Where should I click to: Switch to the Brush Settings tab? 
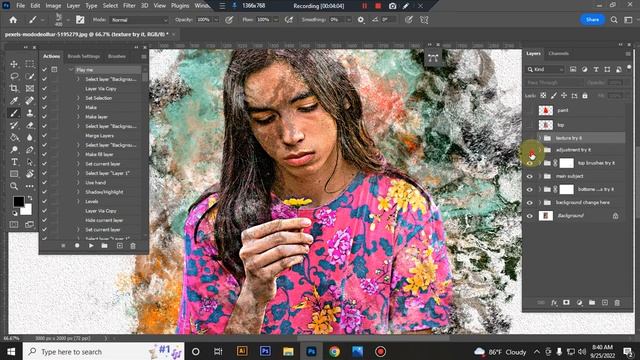(84, 56)
